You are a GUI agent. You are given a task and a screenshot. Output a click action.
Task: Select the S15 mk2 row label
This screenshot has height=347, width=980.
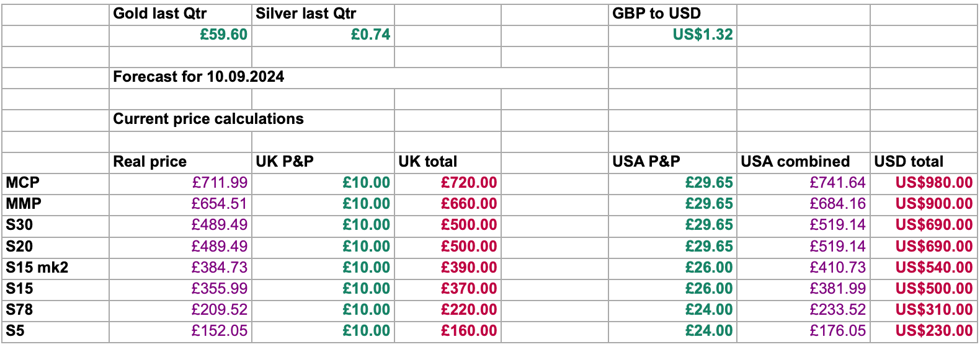(x=37, y=268)
